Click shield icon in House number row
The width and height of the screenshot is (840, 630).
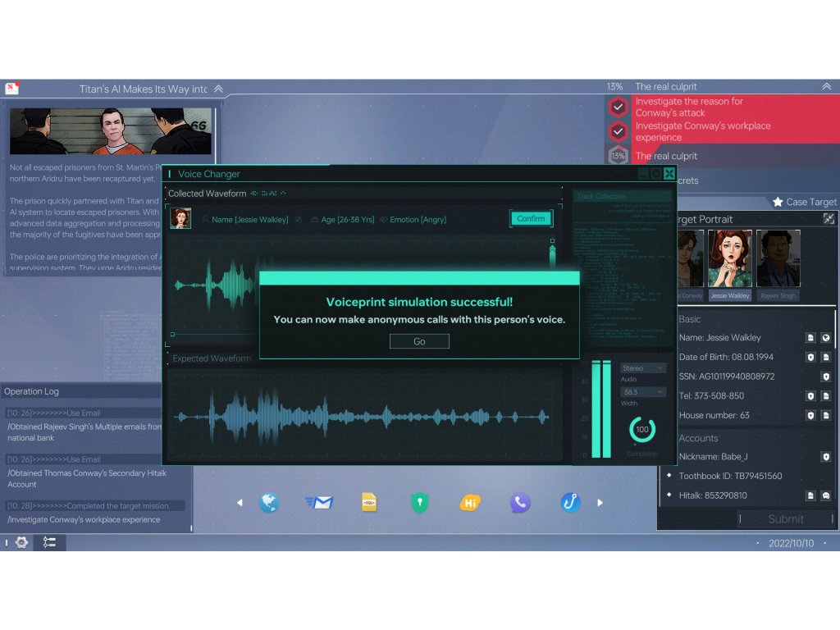point(810,415)
